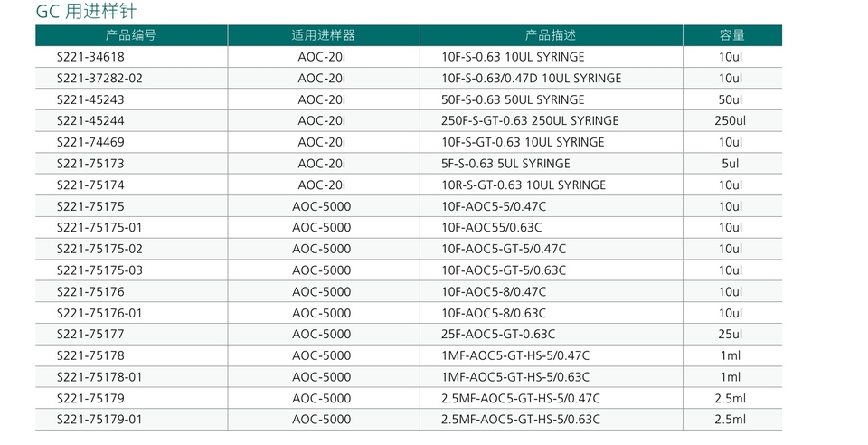Select product number S221-37282-02
868x445 pixels.
pos(99,78)
